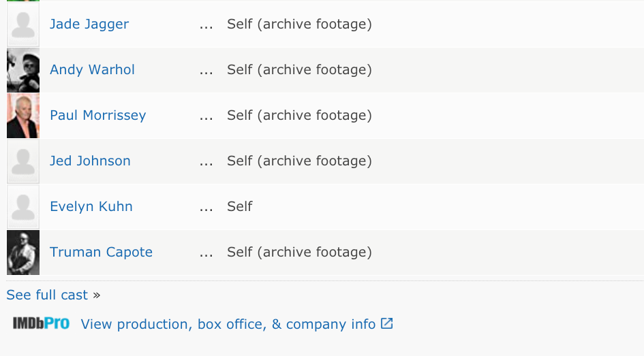Open Andy Warhol's name link
This screenshot has width=644, height=356.
click(x=92, y=69)
